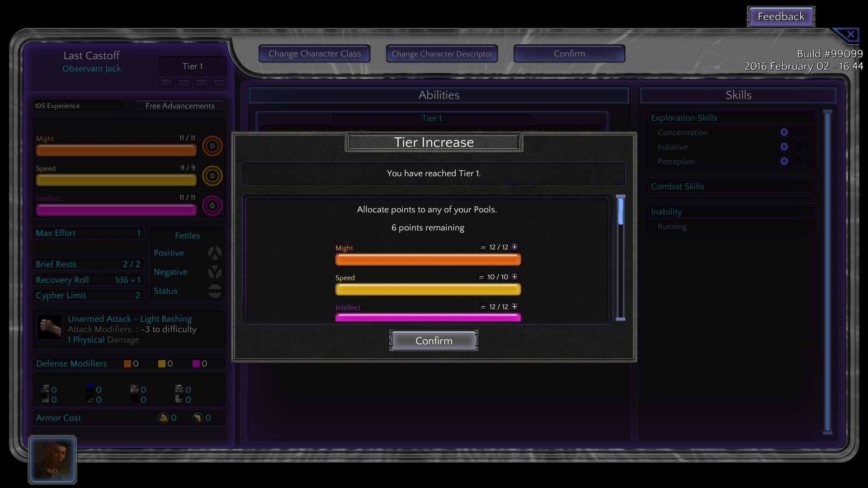Click the Skills panel scrollbar
Viewport: 868px width, 488px height.
[828, 272]
